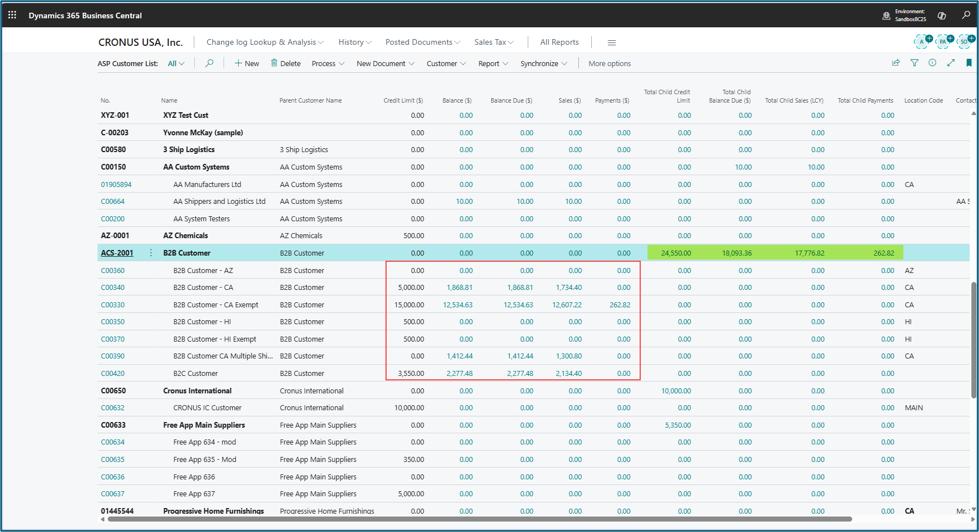Select the XYZ-001 row number
This screenshot has height=532, width=979.
115,116
